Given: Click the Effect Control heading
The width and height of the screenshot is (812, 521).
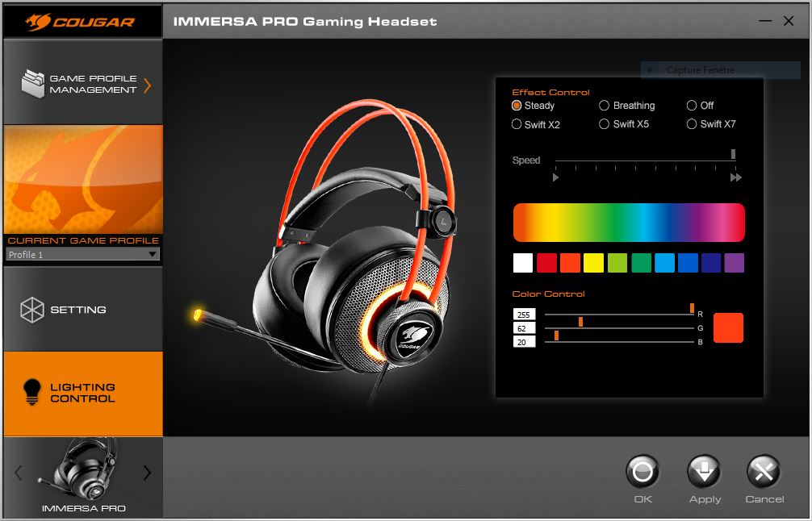Looking at the screenshot, I should tap(550, 92).
